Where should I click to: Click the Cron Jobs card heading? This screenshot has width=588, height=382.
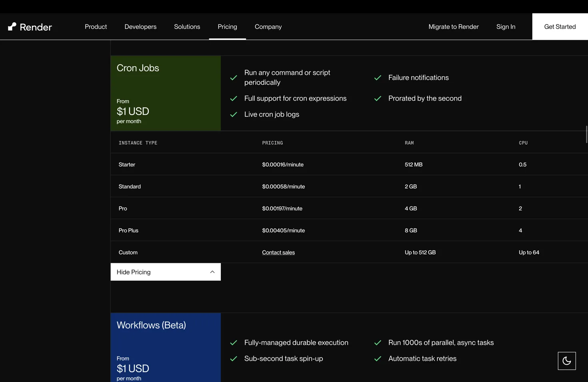tap(138, 68)
